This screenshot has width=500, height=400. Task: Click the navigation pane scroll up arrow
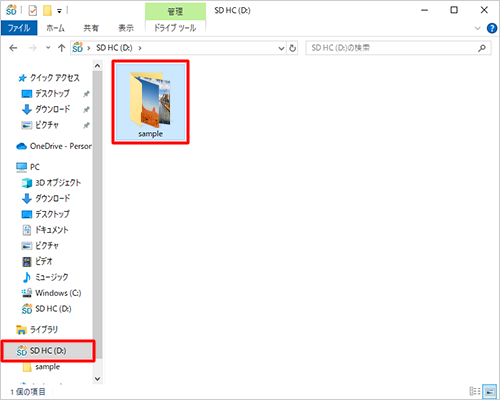(97, 66)
